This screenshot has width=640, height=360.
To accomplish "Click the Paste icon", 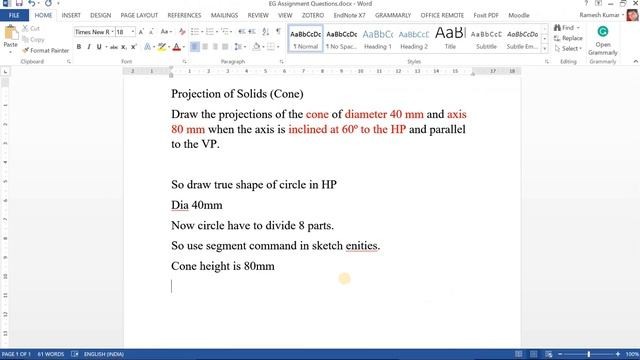I will tap(10, 32).
